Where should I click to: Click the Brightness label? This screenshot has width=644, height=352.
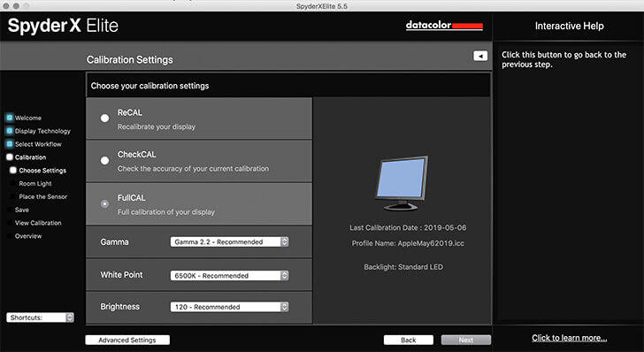click(x=120, y=307)
